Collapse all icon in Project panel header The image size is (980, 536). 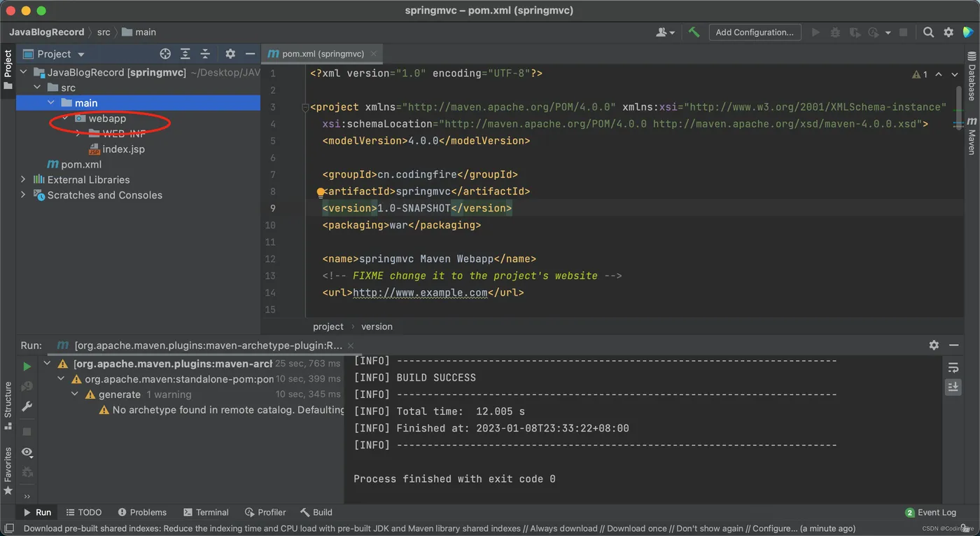205,54
